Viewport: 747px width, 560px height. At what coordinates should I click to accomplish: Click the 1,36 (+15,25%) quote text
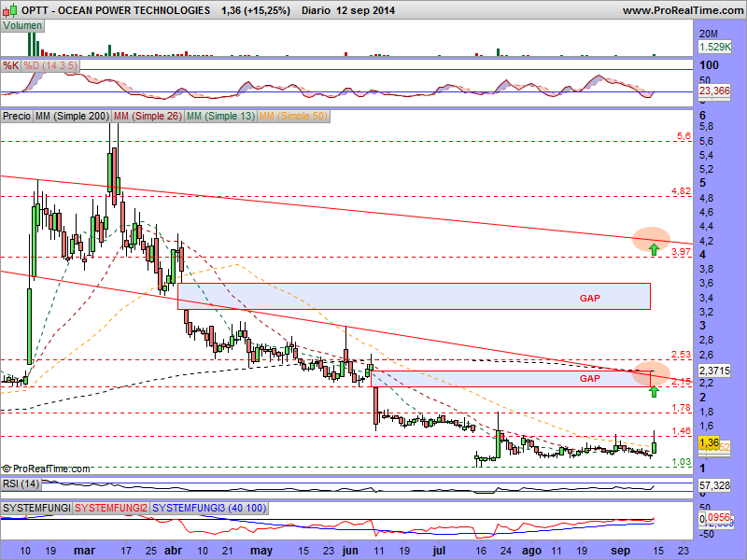[x=256, y=10]
